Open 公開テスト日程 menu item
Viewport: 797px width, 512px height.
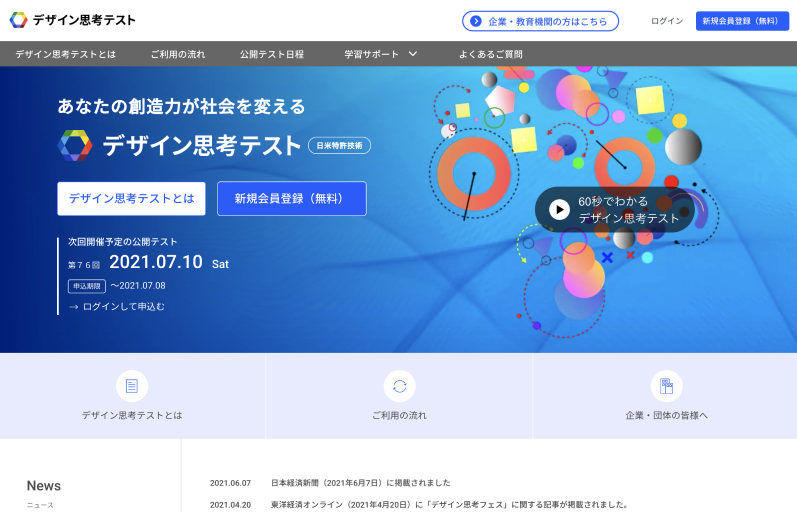(x=272, y=54)
